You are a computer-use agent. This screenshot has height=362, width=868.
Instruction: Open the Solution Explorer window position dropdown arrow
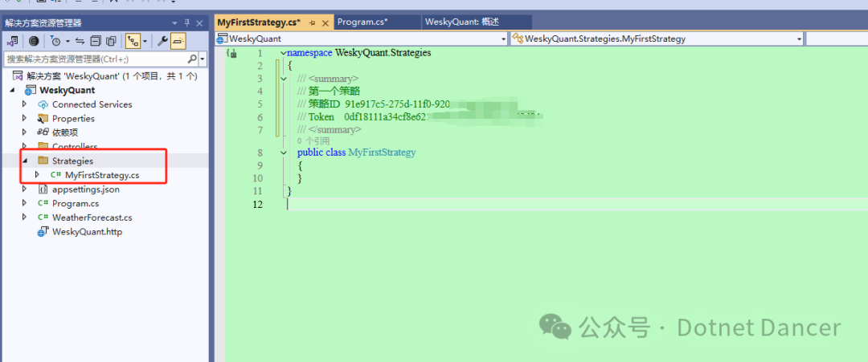click(174, 22)
